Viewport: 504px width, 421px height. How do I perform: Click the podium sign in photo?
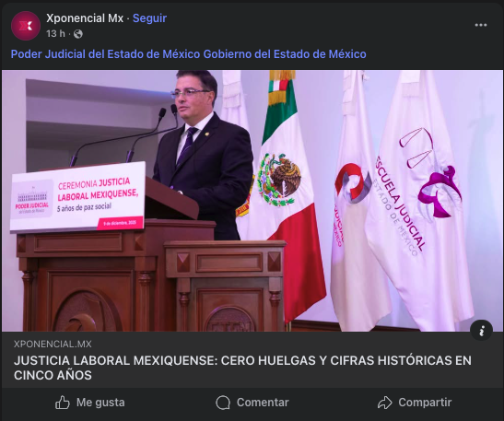pos(77,196)
